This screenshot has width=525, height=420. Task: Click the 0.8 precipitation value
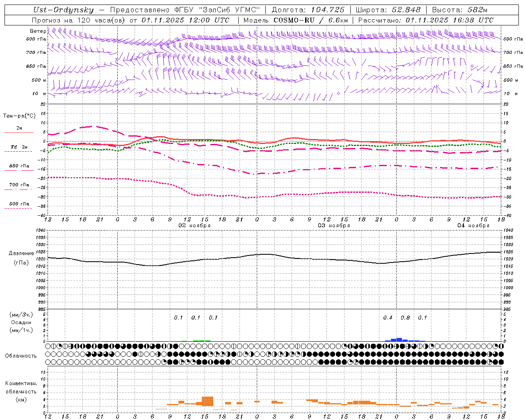click(405, 317)
